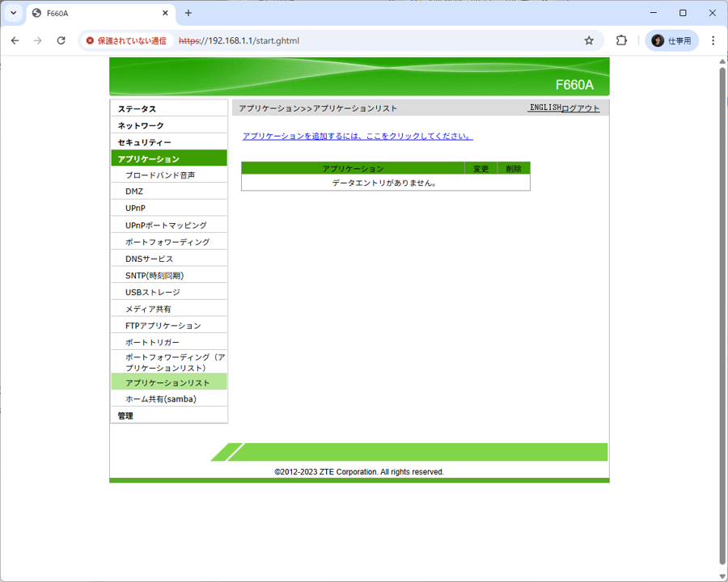728x582 pixels.
Task: Reload the page with the refresh icon
Action: pyautogui.click(x=61, y=40)
